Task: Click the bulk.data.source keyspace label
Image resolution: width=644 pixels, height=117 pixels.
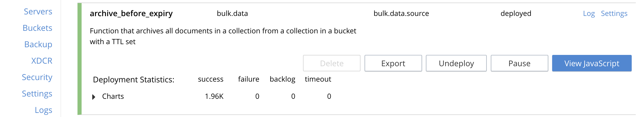Action: 401,13
